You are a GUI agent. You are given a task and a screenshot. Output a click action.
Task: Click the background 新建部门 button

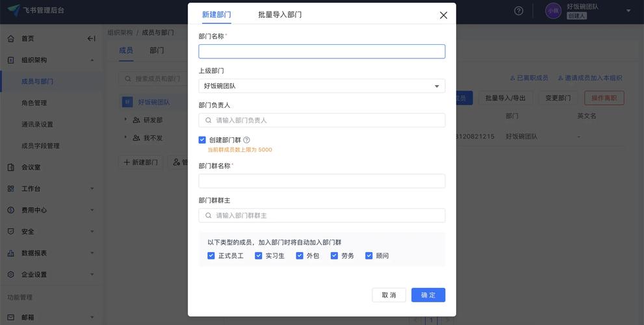[x=141, y=162]
